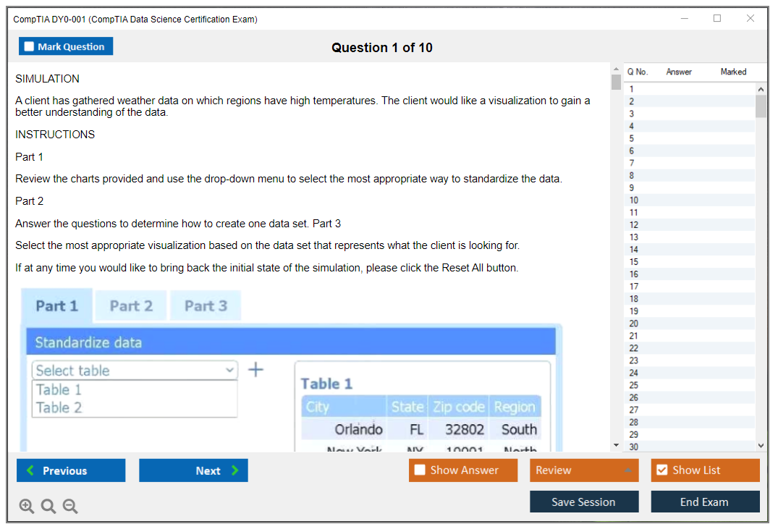
Task: Click the main content scrollbar down arrow
Action: pos(616,444)
